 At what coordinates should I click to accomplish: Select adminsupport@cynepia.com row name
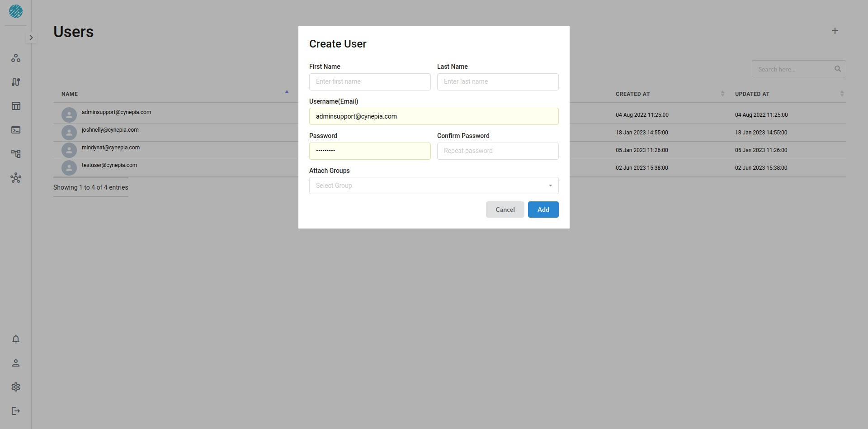(117, 112)
